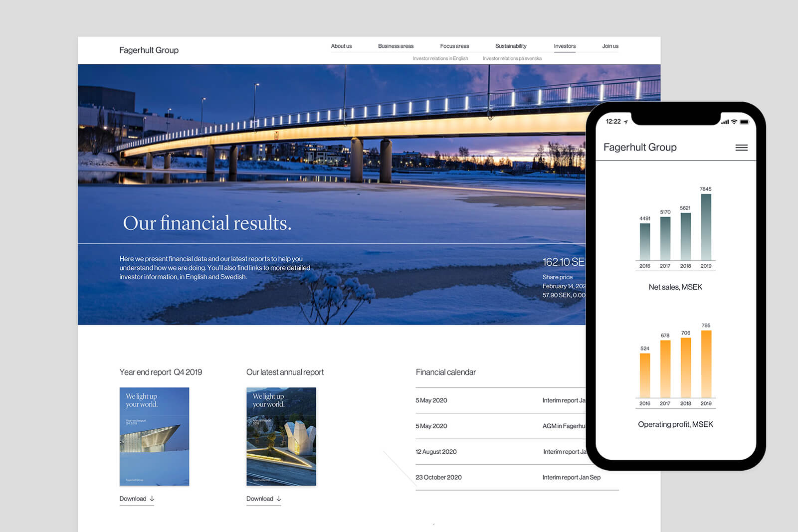
Task: Tap the 2016 net sales bar labeled 4491
Action: tap(645, 242)
